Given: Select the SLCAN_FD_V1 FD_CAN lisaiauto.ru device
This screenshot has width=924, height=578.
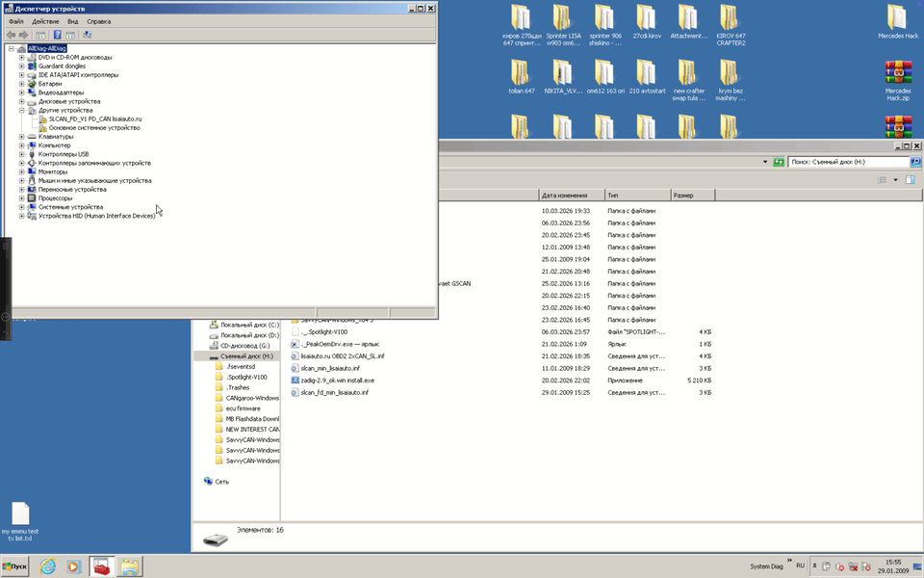Looking at the screenshot, I should pos(94,119).
